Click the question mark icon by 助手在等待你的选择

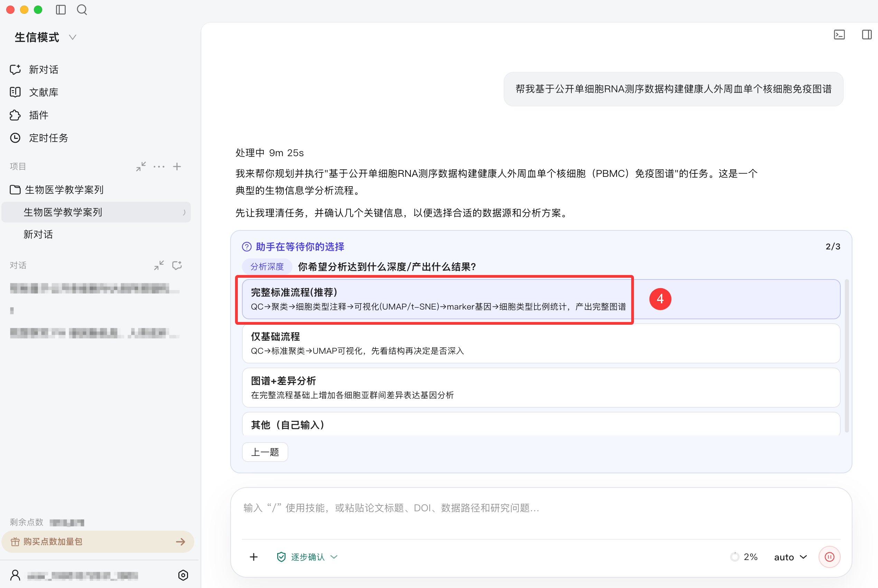(x=246, y=247)
